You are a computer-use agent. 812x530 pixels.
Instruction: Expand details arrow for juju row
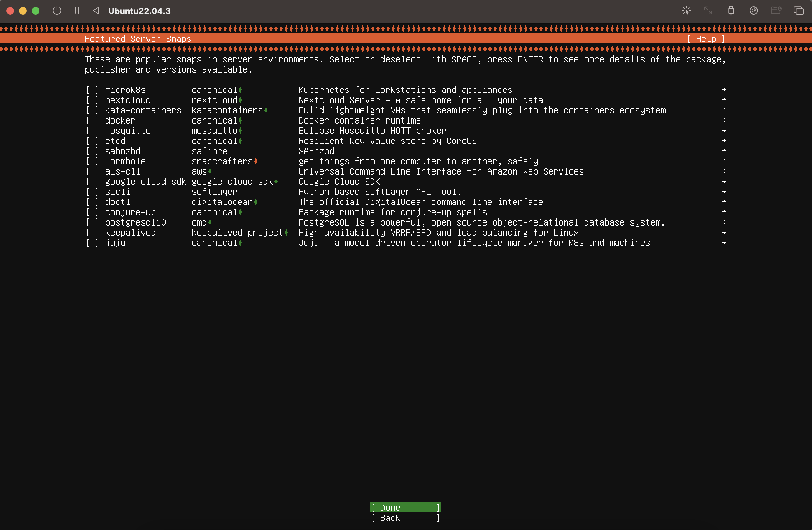coord(723,243)
